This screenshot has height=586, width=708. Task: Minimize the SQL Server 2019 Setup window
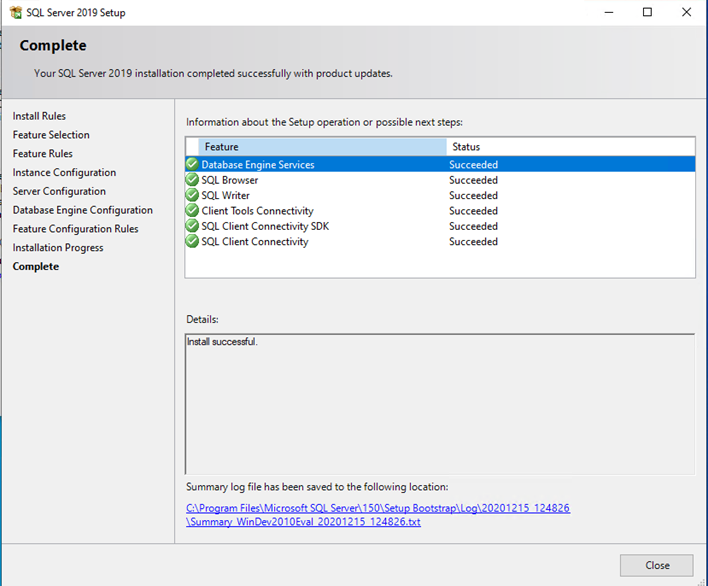pyautogui.click(x=609, y=12)
